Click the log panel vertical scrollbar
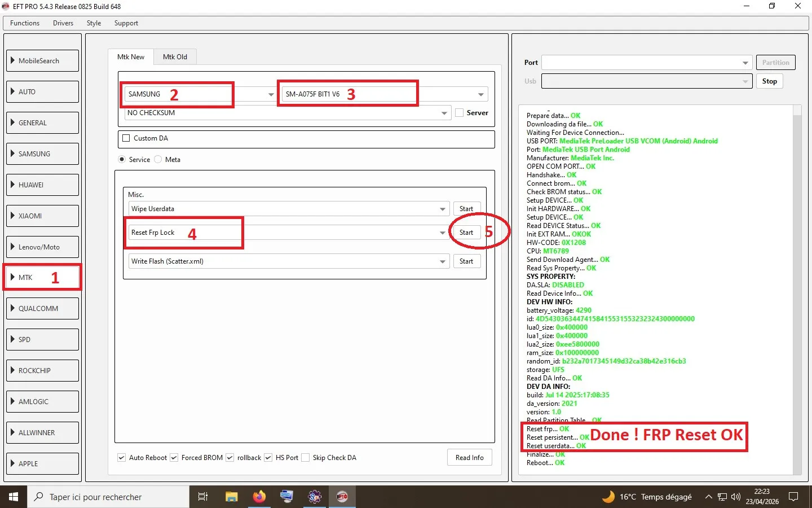812x508 pixels. click(797, 282)
